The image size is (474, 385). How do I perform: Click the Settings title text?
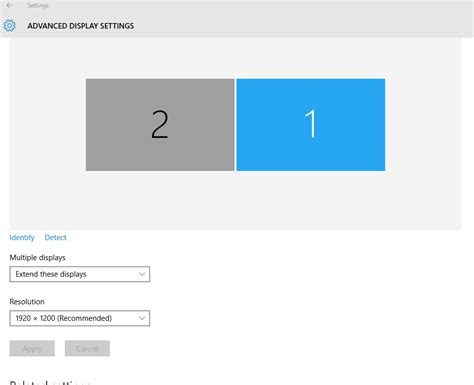point(38,5)
